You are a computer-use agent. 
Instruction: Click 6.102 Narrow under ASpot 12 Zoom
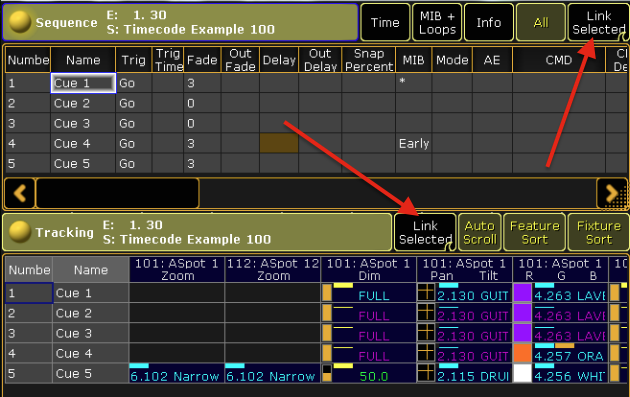270,377
